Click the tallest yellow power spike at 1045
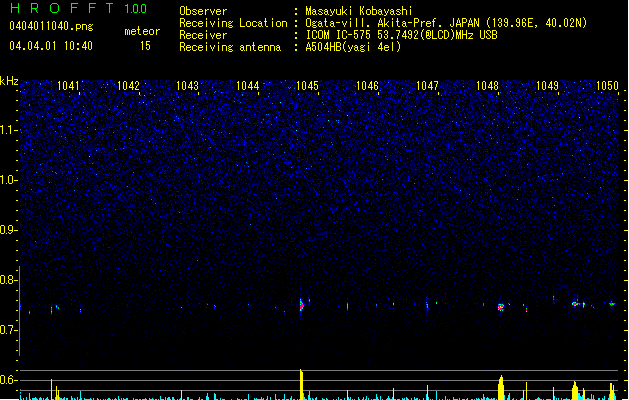Screen dimensions: 629x400 301,384
